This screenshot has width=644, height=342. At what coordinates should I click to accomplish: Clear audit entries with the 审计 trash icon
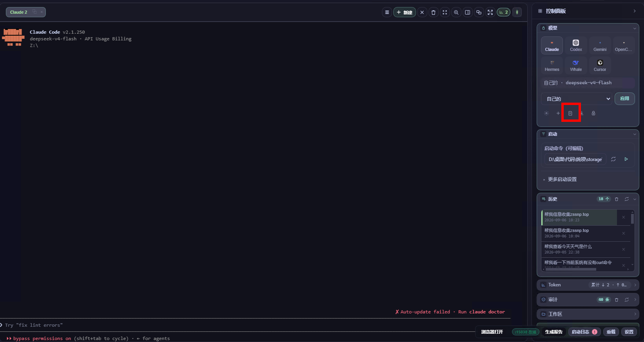click(x=617, y=300)
